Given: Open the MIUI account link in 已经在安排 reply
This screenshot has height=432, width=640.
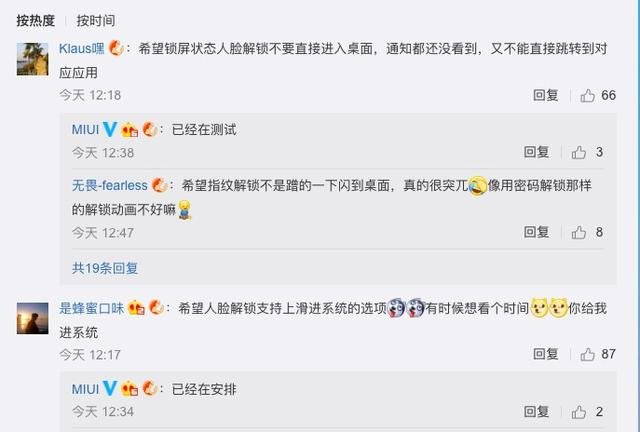Looking at the screenshot, I should 85,389.
